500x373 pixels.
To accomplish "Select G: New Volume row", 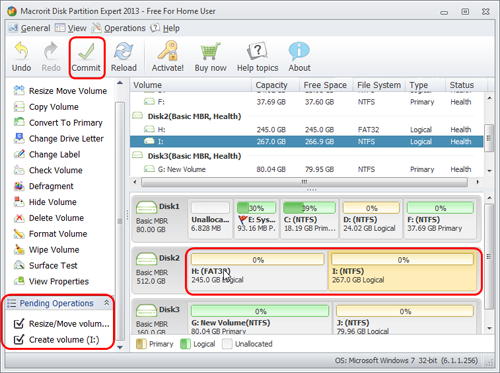I will coord(307,169).
